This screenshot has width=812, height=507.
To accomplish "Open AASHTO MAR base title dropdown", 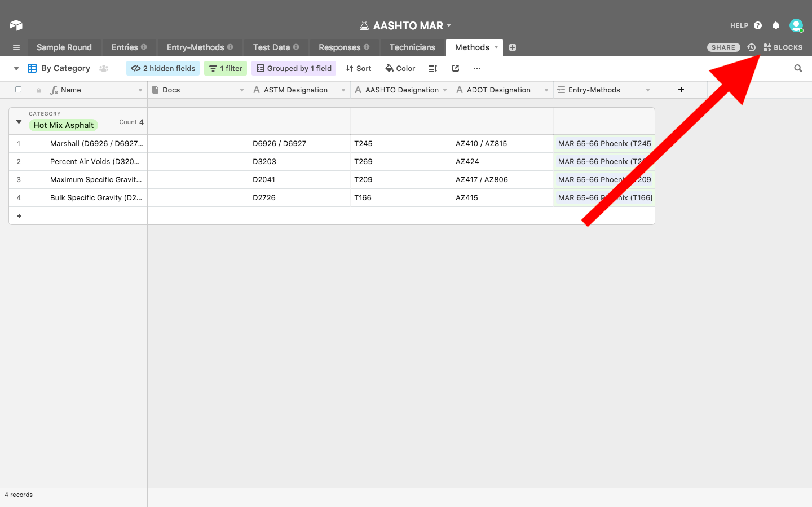I will tap(449, 25).
